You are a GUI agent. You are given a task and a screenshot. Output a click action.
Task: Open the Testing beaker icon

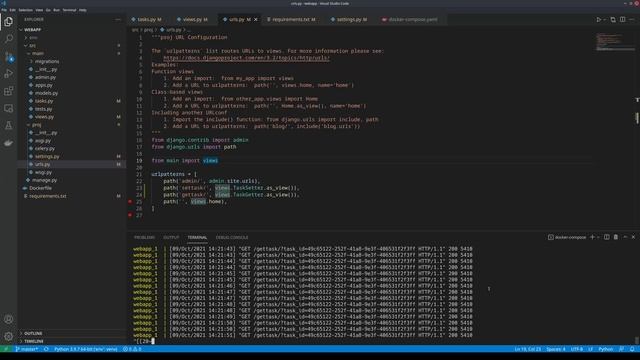pyautogui.click(x=9, y=125)
